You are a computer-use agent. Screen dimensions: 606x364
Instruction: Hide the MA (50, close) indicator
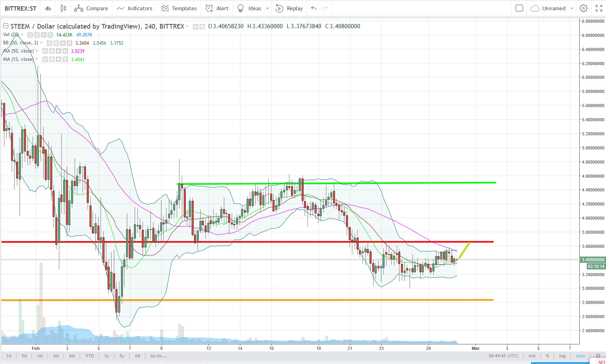pyautogui.click(x=45, y=51)
